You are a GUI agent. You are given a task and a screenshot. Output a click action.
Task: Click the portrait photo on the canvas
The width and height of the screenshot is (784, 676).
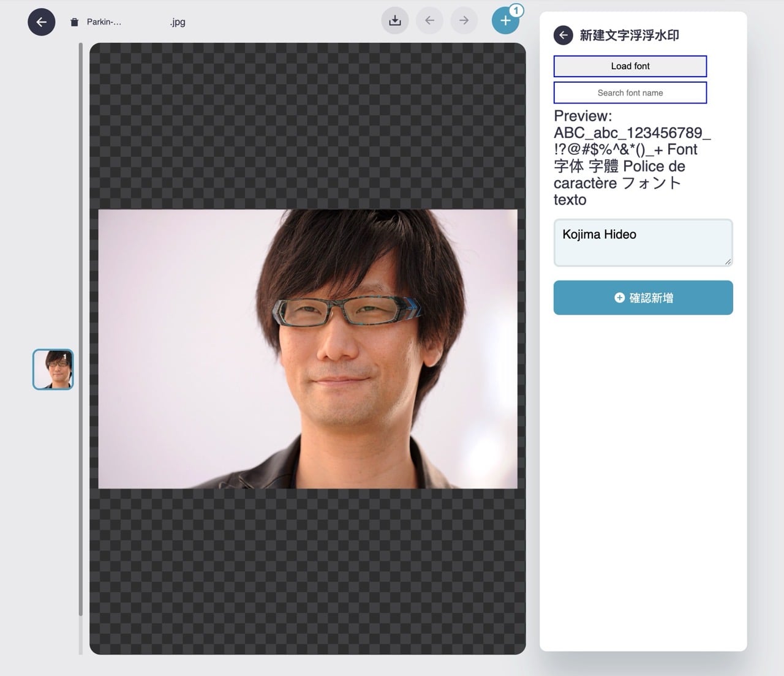coord(307,349)
